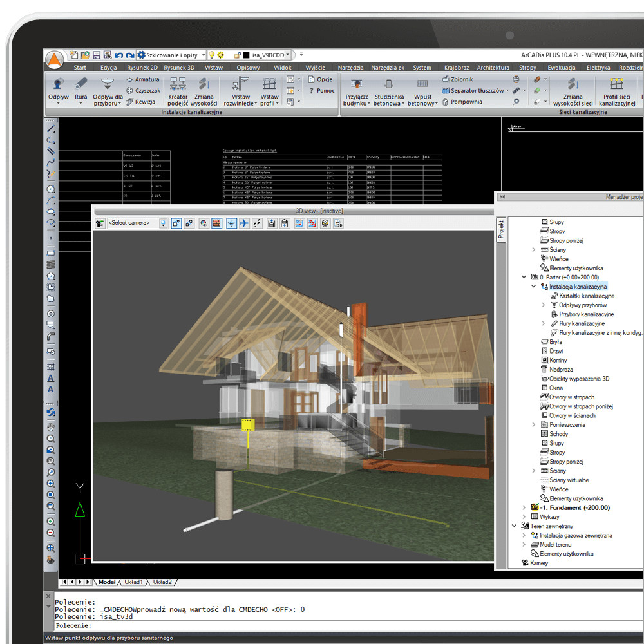The height and width of the screenshot is (644, 644).
Task: Add a Czyszczak cleanout
Action: (x=143, y=90)
